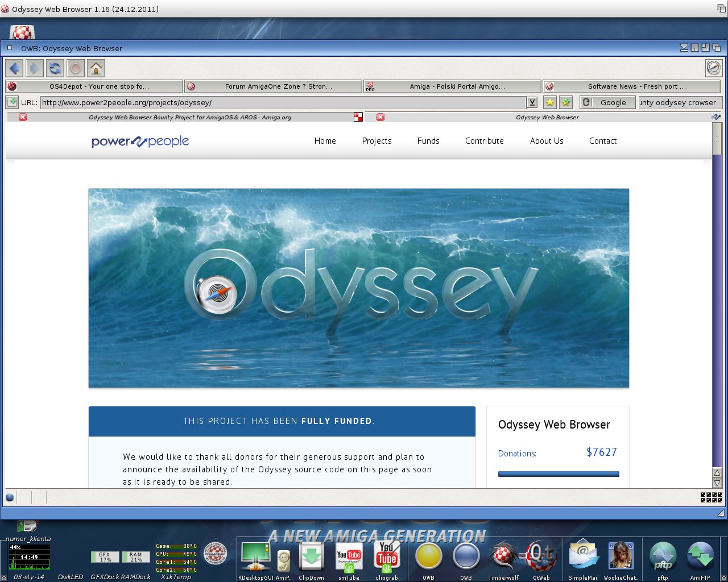Click the donations progress bar

coord(559,474)
